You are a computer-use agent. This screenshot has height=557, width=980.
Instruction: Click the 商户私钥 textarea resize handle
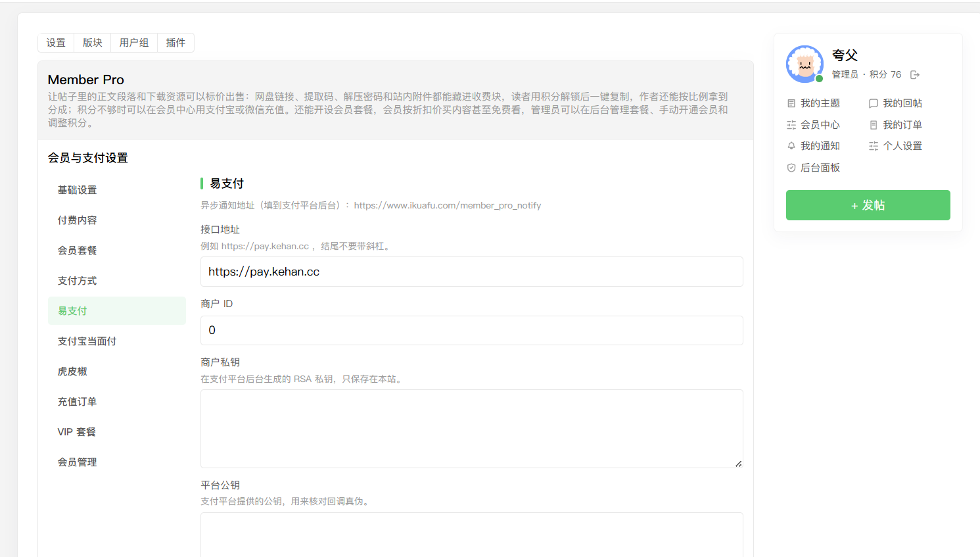(x=739, y=464)
